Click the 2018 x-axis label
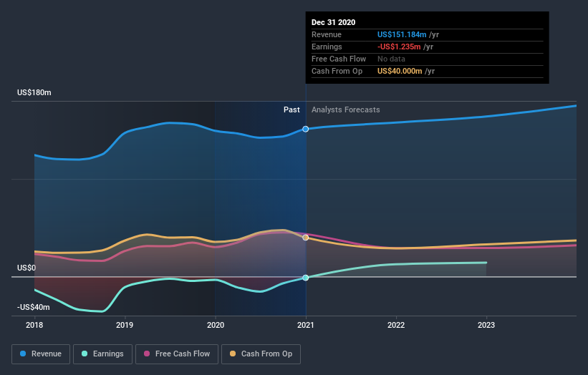Screen dimensions: 588x375 [34, 325]
